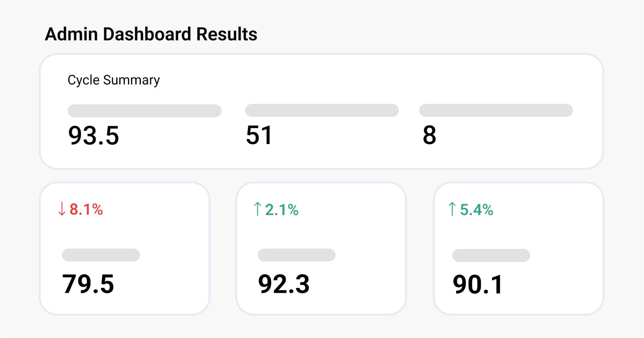This screenshot has width=644, height=338.
Task: Select the 8.1% decrease indicator
Action: (86, 209)
